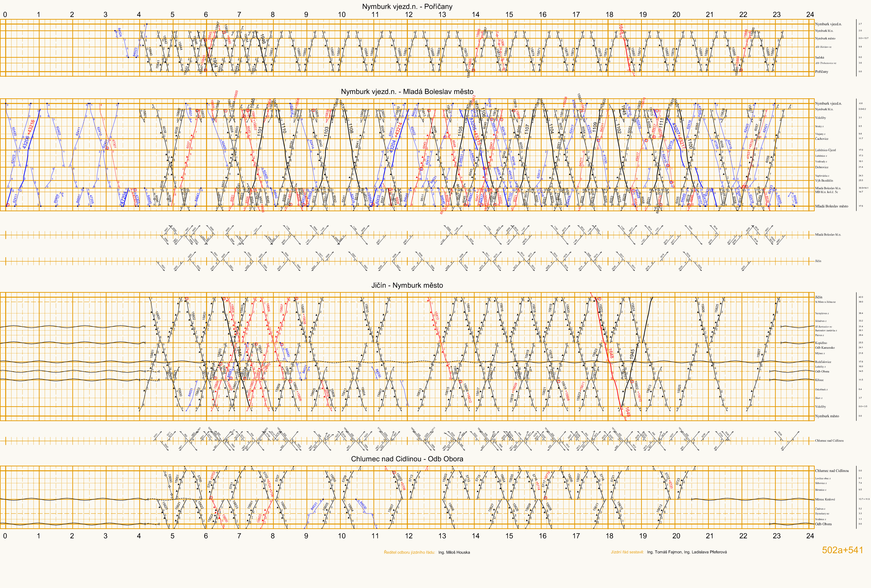The height and width of the screenshot is (588, 871).
Task: Click hour 6 marker on the top axis
Action: (x=206, y=15)
